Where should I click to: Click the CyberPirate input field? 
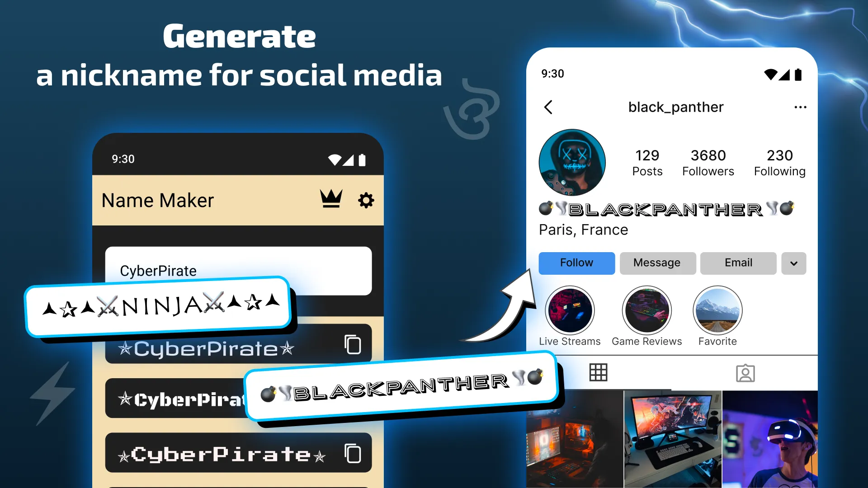[x=238, y=271]
